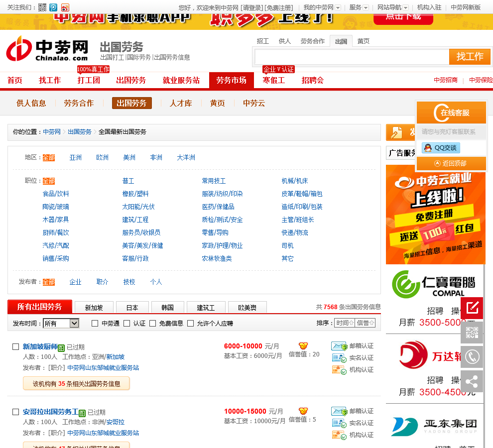View email verification icon for 安哥拉出国劳务工
The image size is (493, 448).
tap(339, 411)
